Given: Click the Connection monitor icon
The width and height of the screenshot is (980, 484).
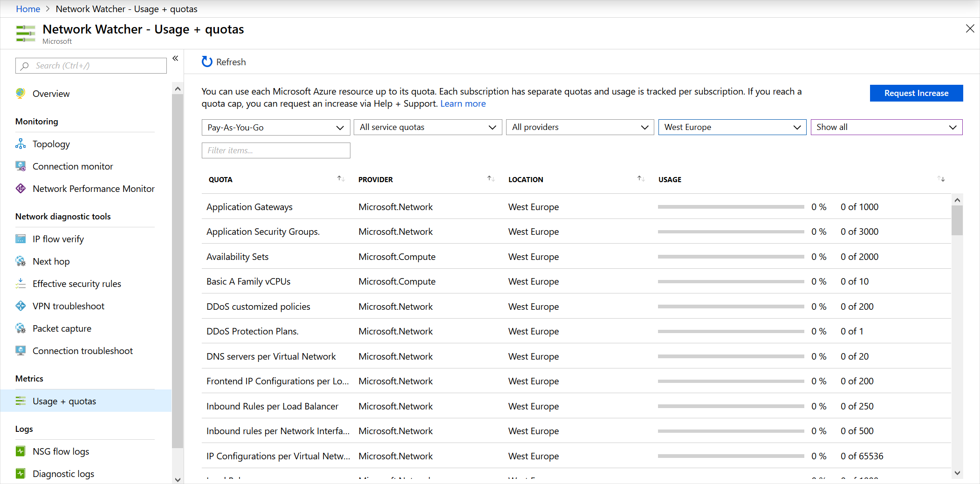Looking at the screenshot, I should coord(21,166).
